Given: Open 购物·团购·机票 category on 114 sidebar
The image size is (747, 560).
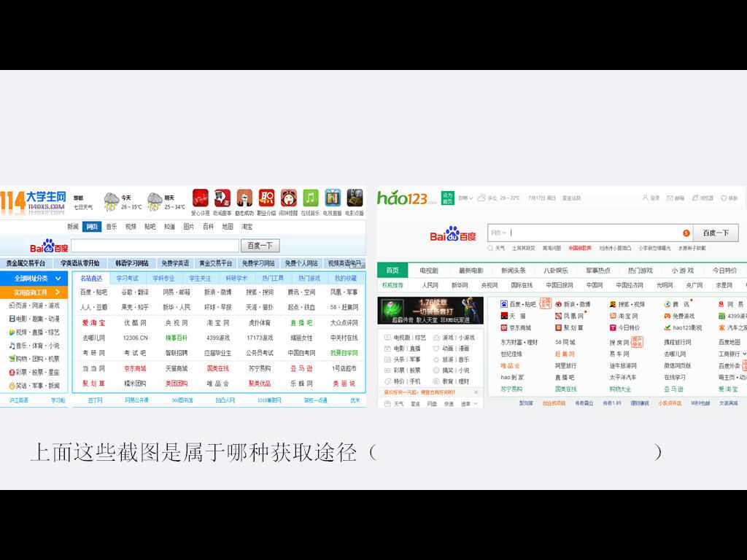Looking at the screenshot, I should 34,359.
